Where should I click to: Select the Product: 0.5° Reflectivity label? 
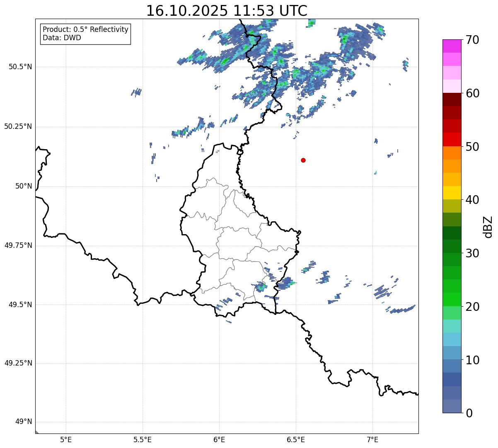[85, 30]
